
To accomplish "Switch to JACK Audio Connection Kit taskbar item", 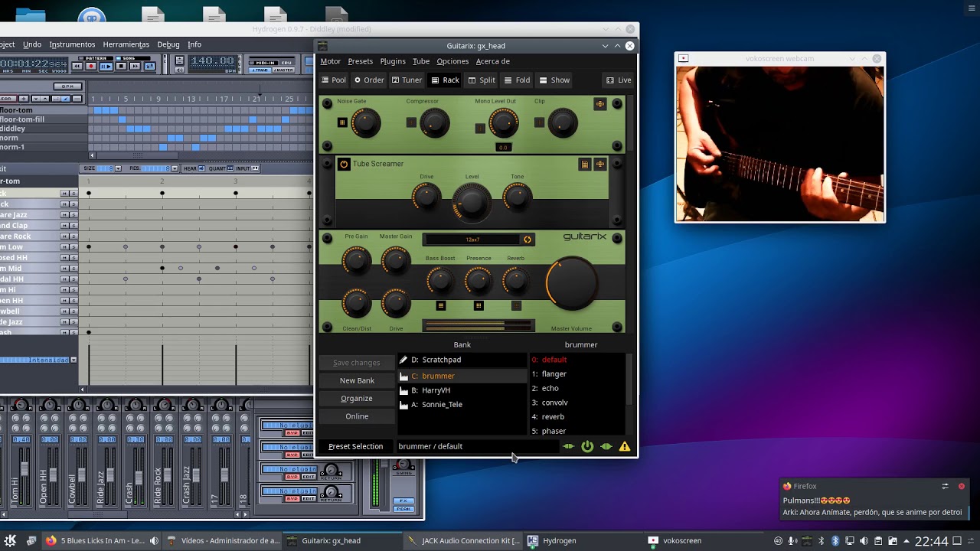I will point(465,540).
